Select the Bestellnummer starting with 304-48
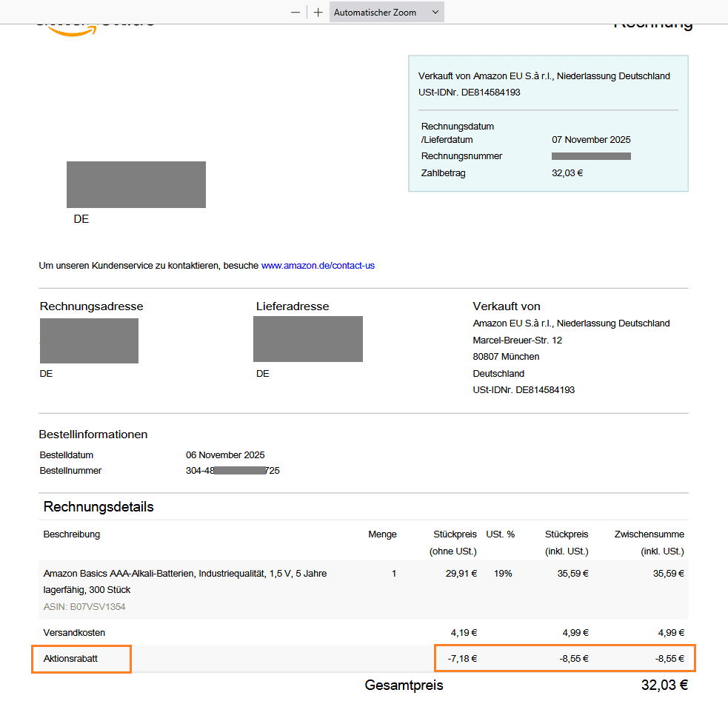 233,471
